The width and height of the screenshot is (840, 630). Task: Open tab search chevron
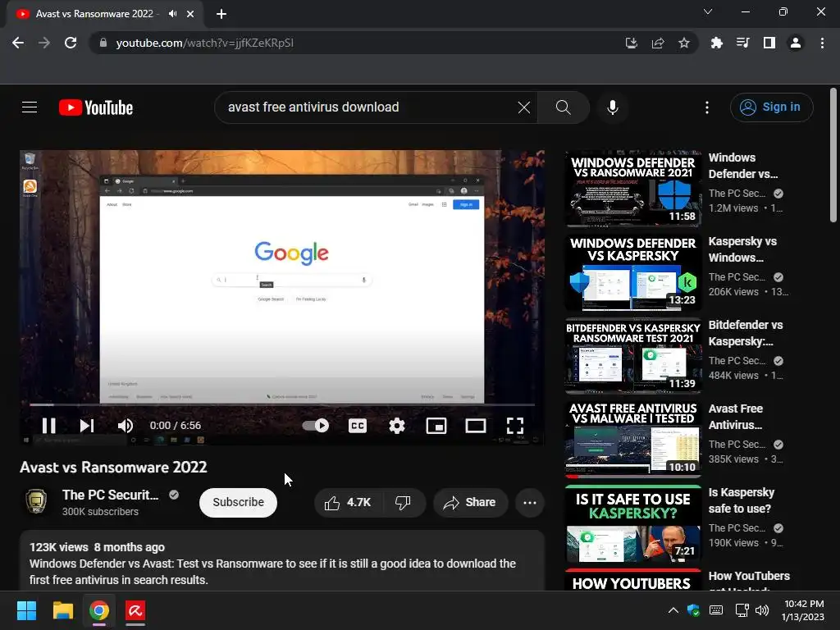click(x=708, y=11)
